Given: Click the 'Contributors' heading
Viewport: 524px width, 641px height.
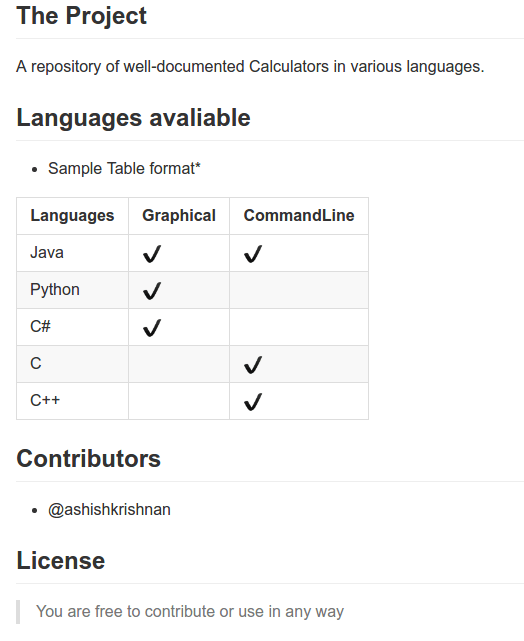Looking at the screenshot, I should tap(89, 459).
